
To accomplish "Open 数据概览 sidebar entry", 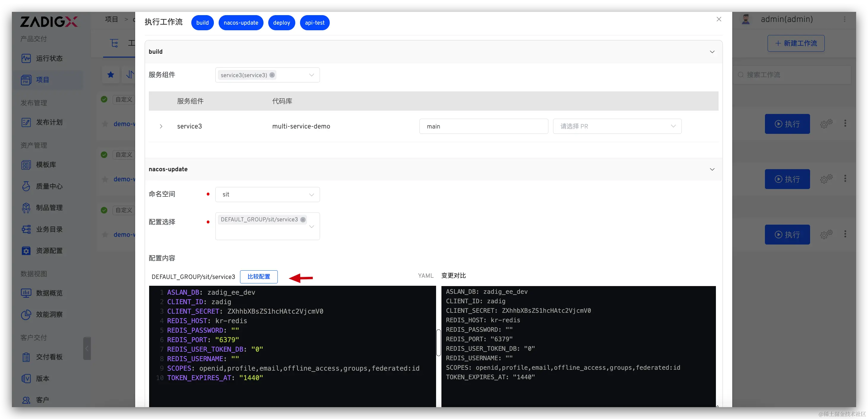I will point(42,293).
